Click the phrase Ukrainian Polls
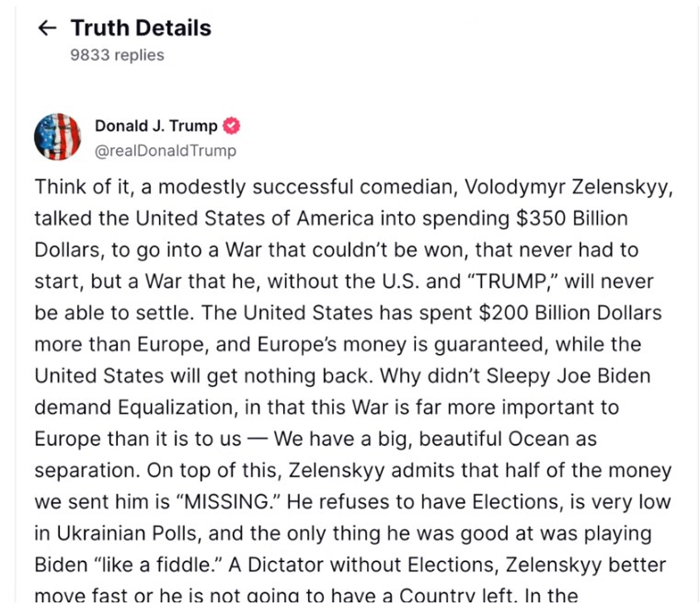Viewport: 700px width, 607px height. coord(123,532)
